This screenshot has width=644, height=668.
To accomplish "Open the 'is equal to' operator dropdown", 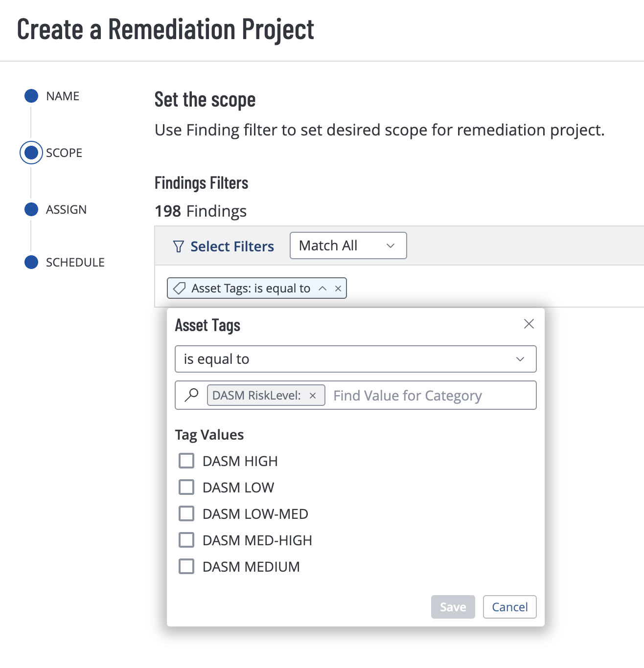I will (355, 359).
